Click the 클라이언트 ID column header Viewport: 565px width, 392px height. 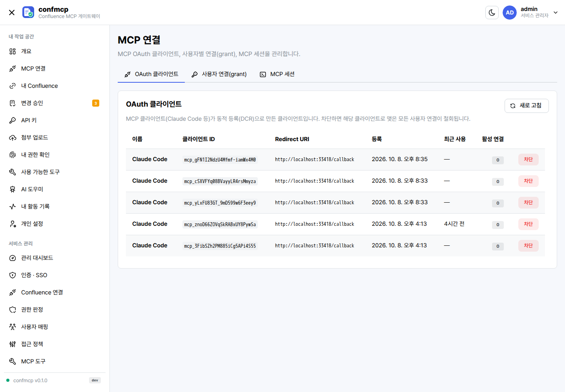199,139
